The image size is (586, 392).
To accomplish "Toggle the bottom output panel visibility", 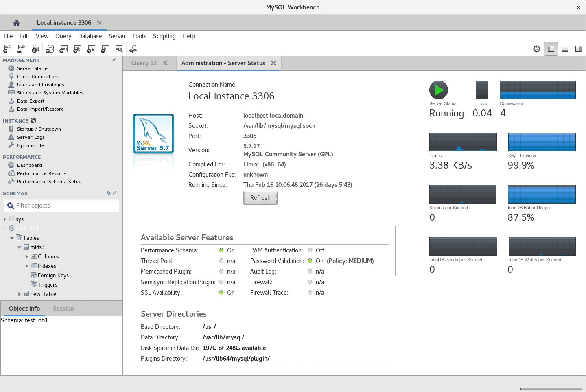I will point(565,49).
